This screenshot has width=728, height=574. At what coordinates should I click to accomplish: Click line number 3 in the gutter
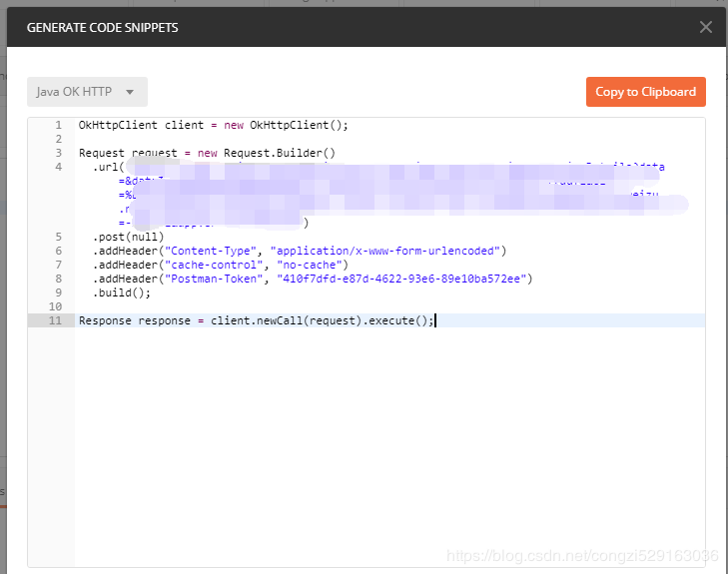pyautogui.click(x=58, y=153)
